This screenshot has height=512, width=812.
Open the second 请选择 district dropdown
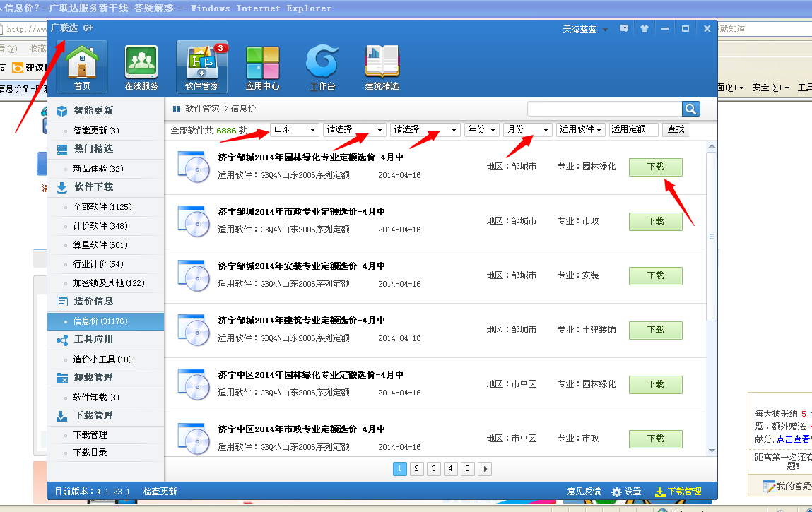[x=425, y=129]
